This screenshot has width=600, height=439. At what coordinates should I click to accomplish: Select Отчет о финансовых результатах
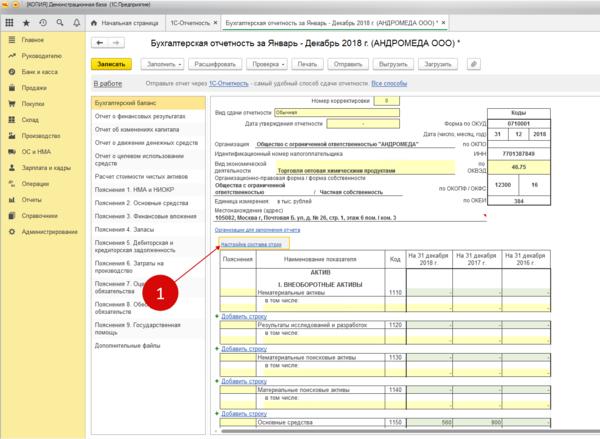click(x=148, y=116)
